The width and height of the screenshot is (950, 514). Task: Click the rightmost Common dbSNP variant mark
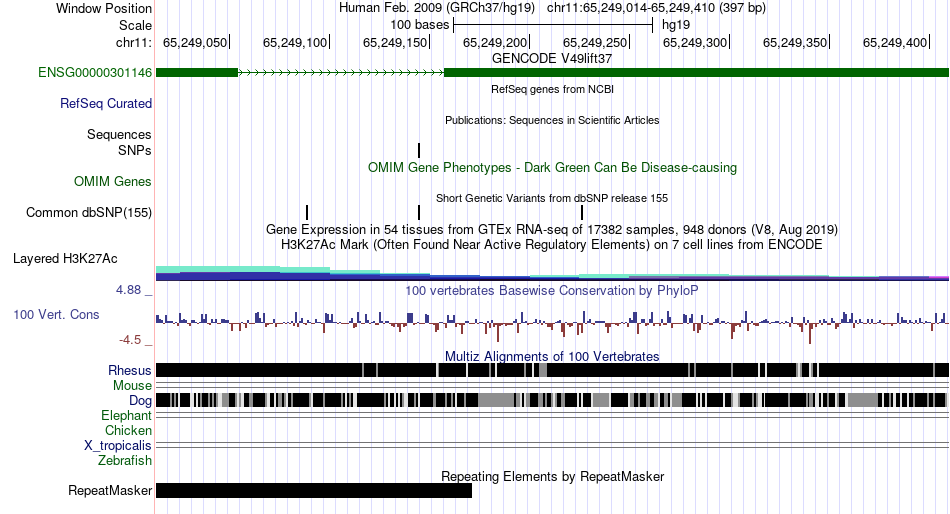[x=582, y=212]
